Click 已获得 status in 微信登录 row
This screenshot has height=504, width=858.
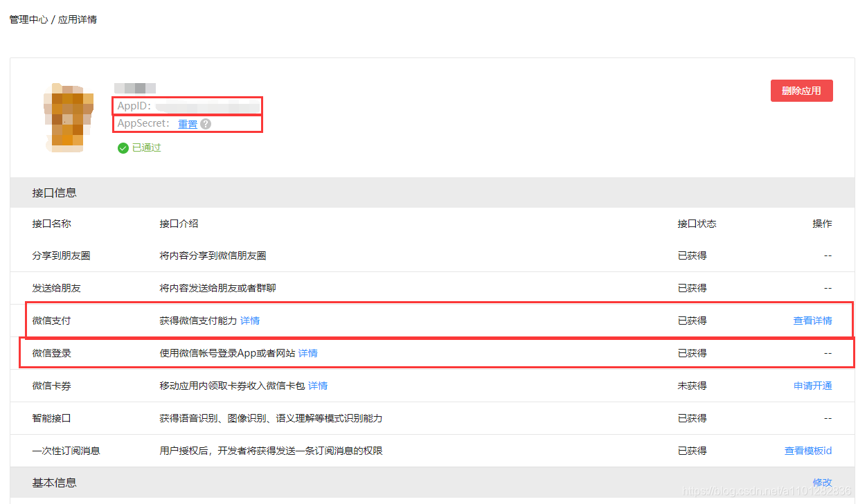coord(692,353)
